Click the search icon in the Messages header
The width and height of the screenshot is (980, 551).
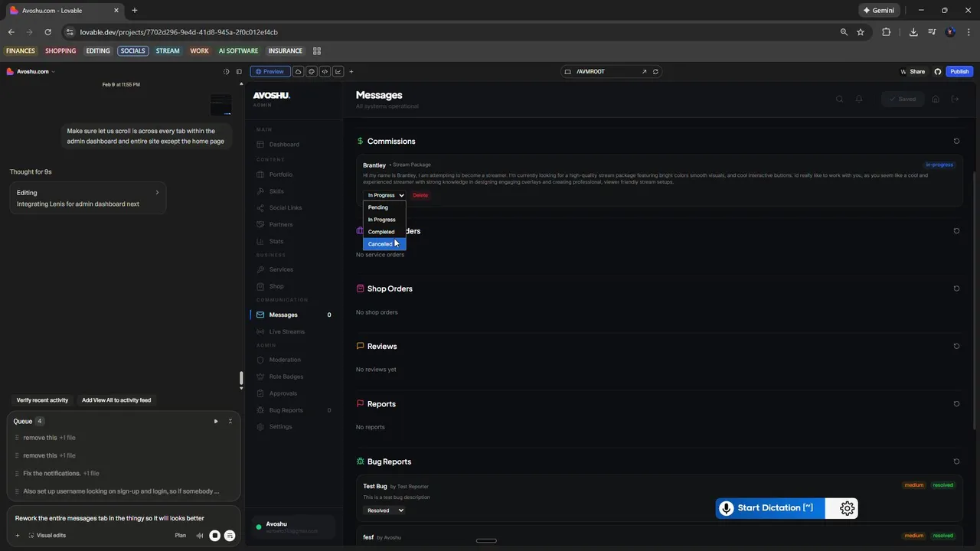tap(840, 99)
